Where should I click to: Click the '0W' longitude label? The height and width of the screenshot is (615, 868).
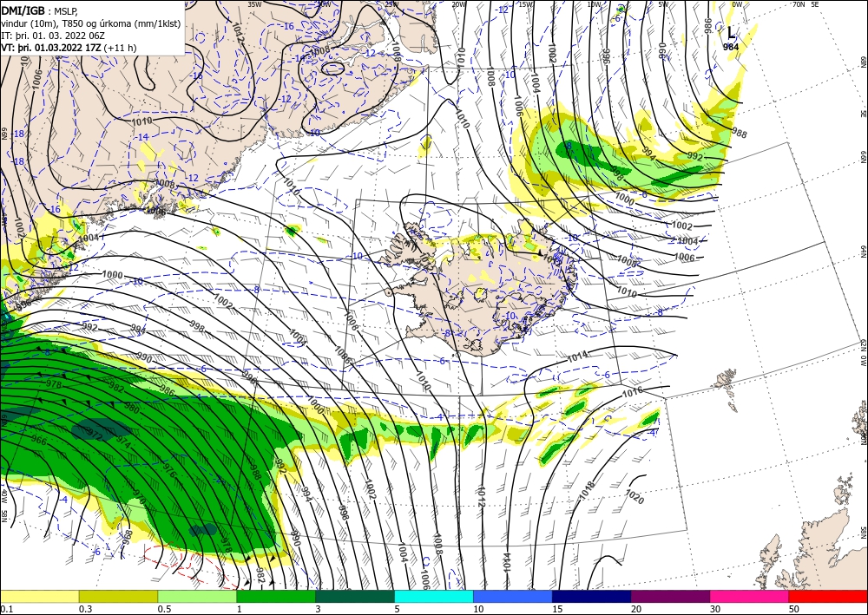(x=737, y=4)
